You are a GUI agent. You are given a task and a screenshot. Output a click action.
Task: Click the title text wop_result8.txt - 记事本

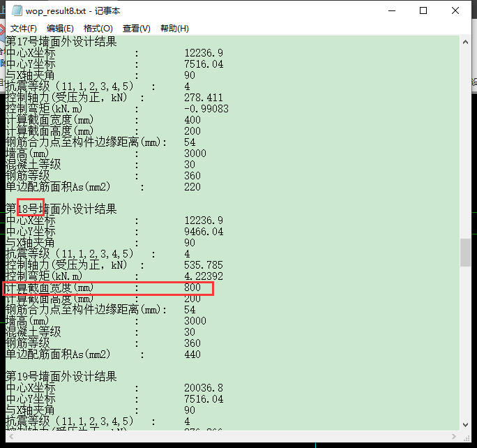[x=73, y=11]
